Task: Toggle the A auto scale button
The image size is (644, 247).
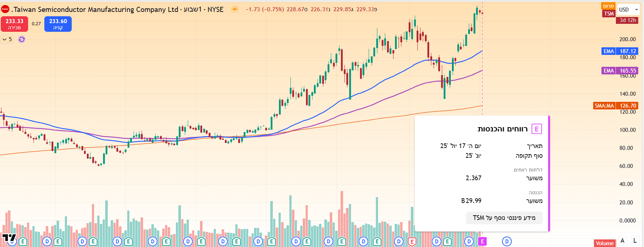Action: click(x=622, y=241)
